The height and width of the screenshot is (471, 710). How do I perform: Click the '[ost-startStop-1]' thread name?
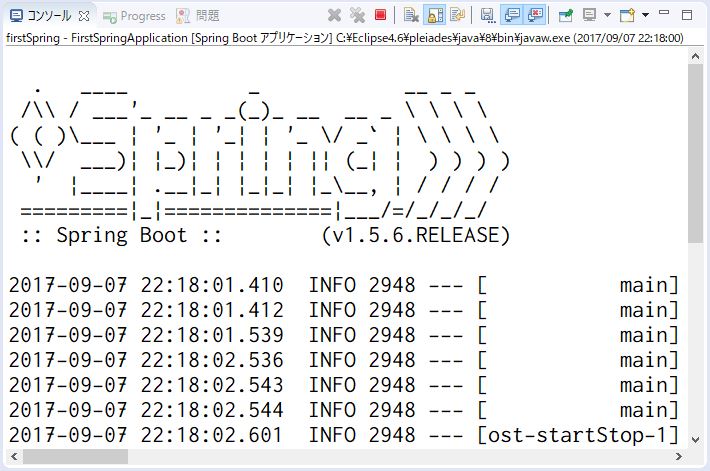pos(578,435)
